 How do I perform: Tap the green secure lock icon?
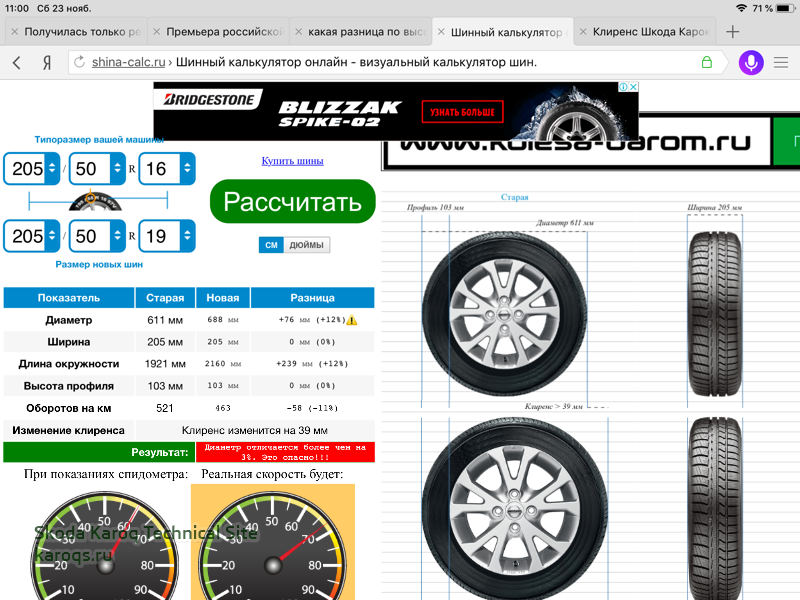(707, 62)
